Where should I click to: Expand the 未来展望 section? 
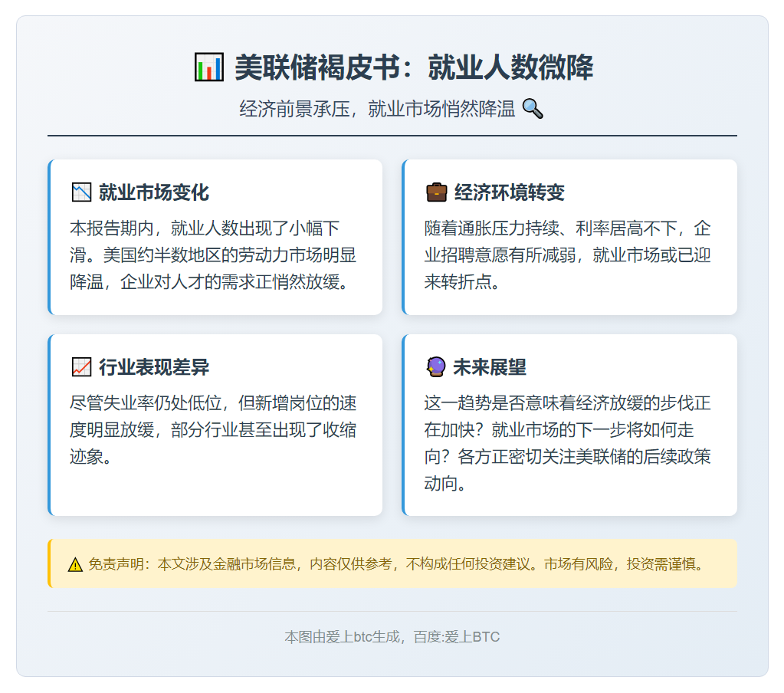569,424
